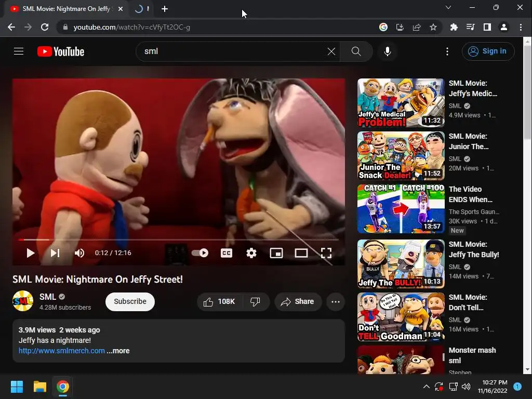This screenshot has width=532, height=399.
Task: Click 'SML Movie: Jeffy The Bully!' title
Action: pos(474,249)
